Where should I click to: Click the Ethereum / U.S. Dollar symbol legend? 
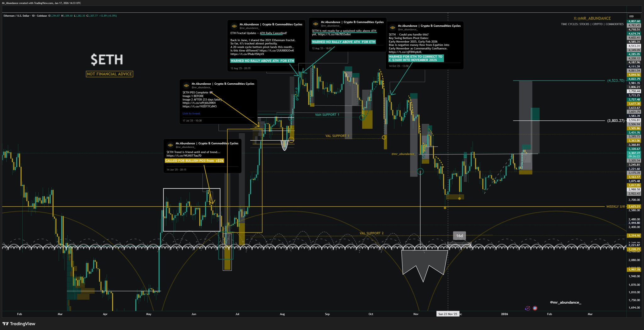pos(25,16)
